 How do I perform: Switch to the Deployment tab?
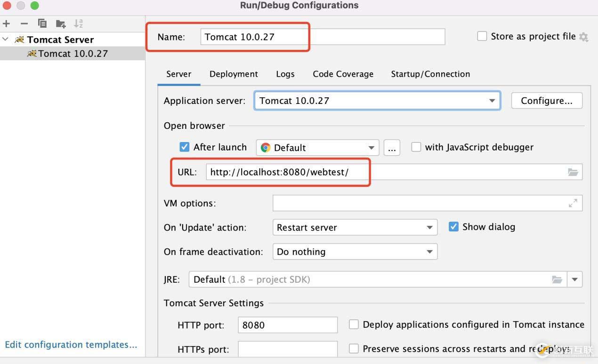point(234,74)
